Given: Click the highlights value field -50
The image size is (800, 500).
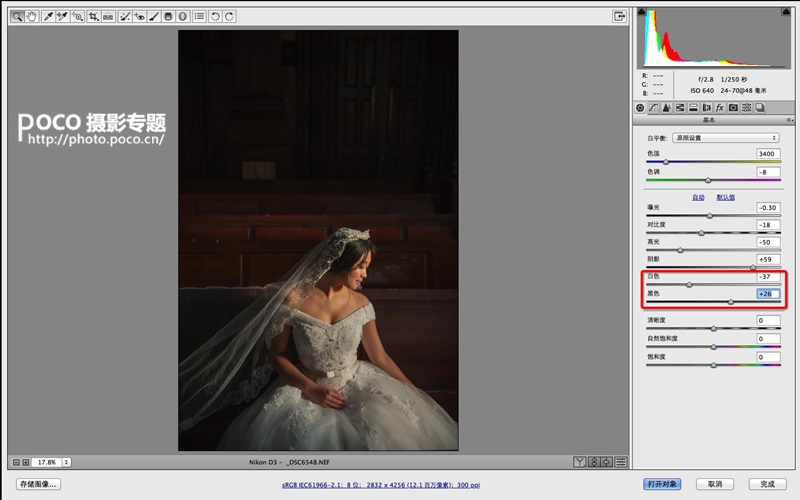Looking at the screenshot, I should point(768,242).
